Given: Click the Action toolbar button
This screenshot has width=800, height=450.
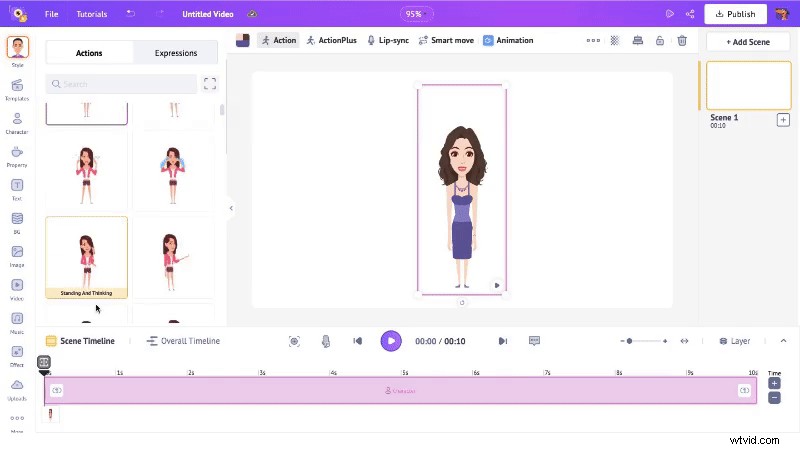Looking at the screenshot, I should (279, 40).
